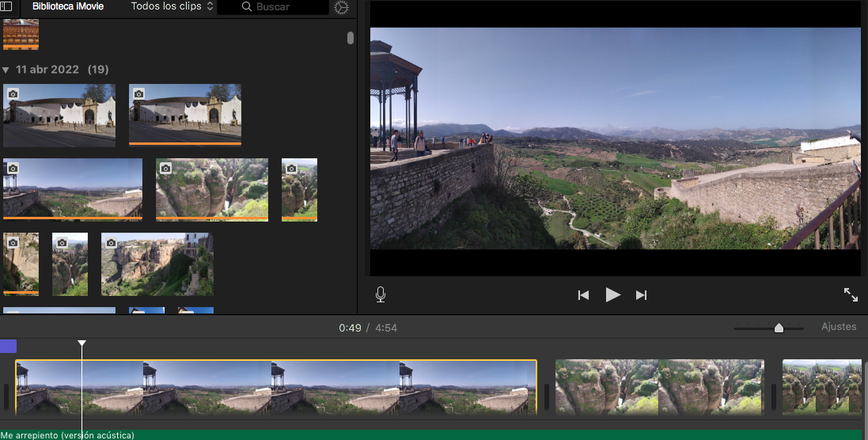Enter fullscreen playback with arrows icon
868x440 pixels.
tap(851, 294)
